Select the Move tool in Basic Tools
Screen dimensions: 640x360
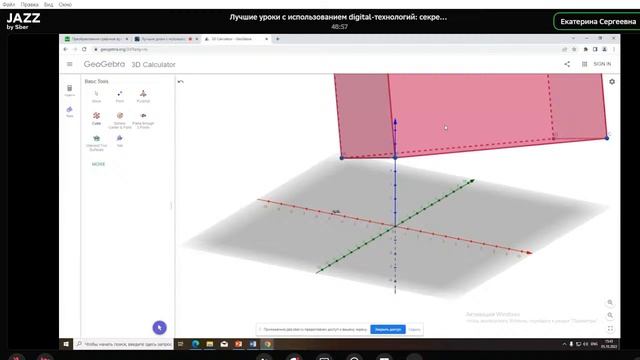pos(96,96)
